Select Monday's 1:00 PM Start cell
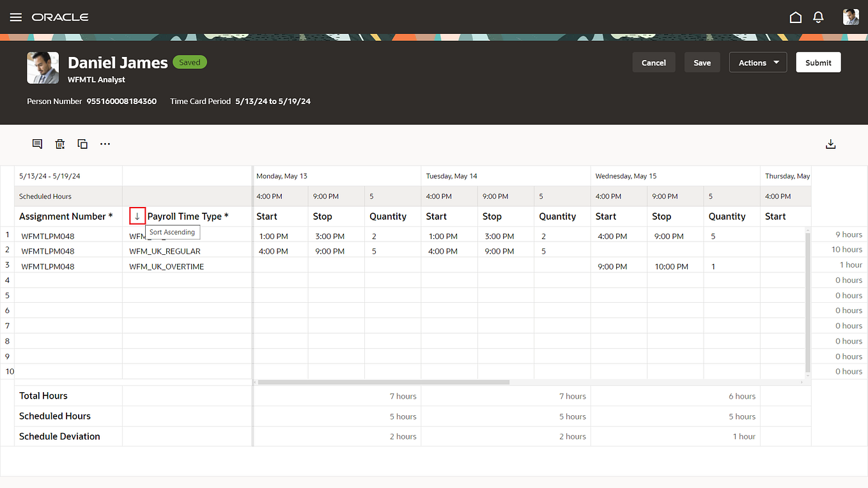Image resolution: width=868 pixels, height=488 pixels. click(274, 236)
